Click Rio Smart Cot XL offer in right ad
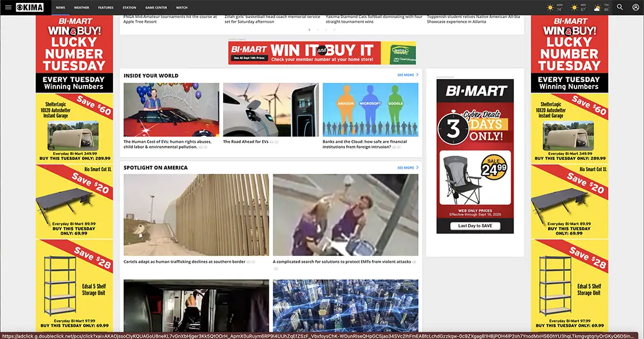 coord(570,201)
